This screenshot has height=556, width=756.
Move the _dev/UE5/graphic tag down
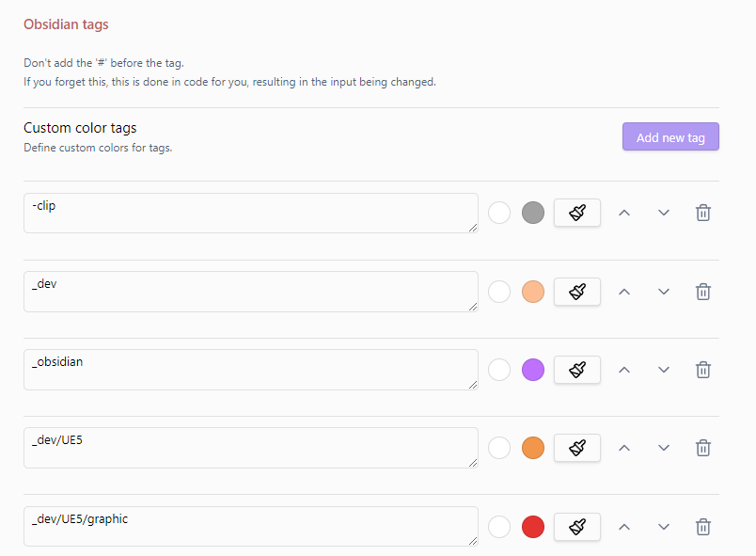[664, 527]
